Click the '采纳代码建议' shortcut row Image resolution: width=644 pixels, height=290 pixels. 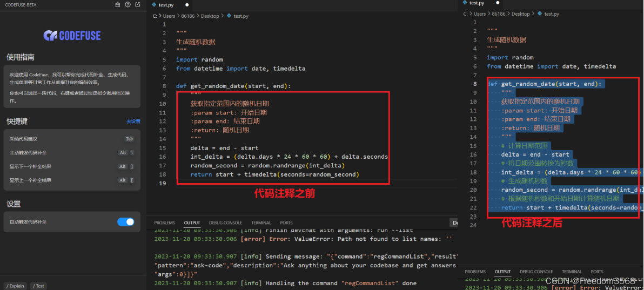(x=72, y=139)
